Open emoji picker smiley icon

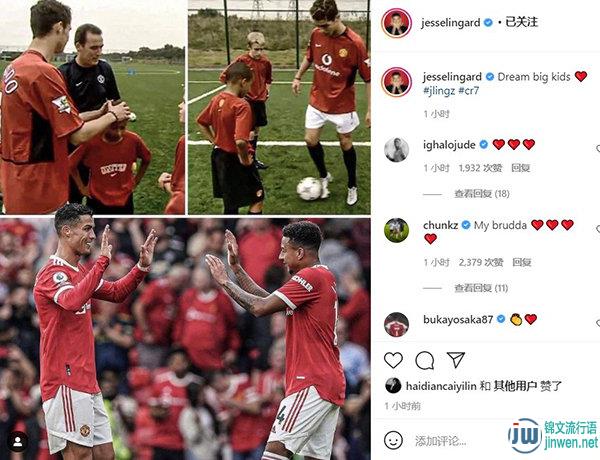tap(393, 440)
